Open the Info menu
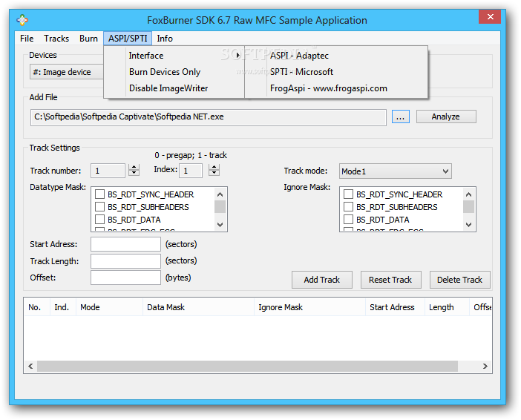 coord(165,39)
